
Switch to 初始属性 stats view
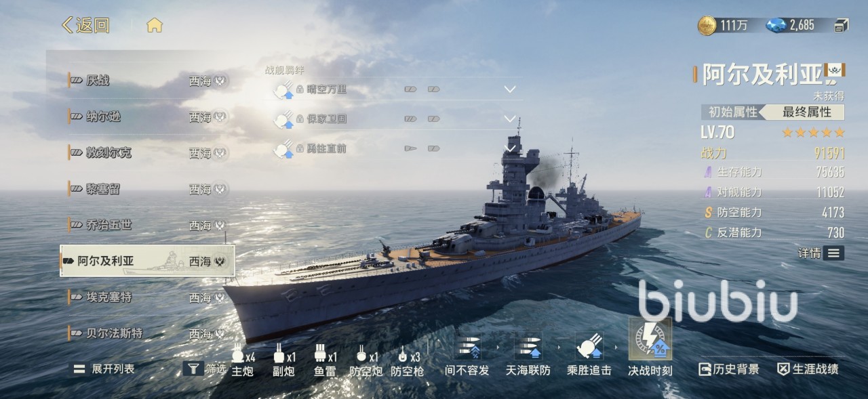[732, 112]
